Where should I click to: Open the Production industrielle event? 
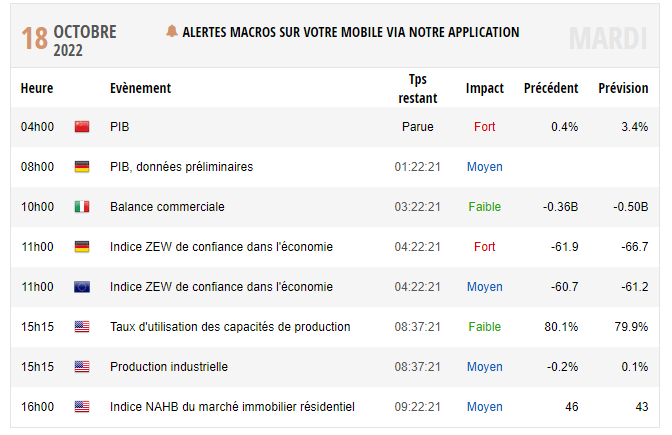[x=169, y=367]
